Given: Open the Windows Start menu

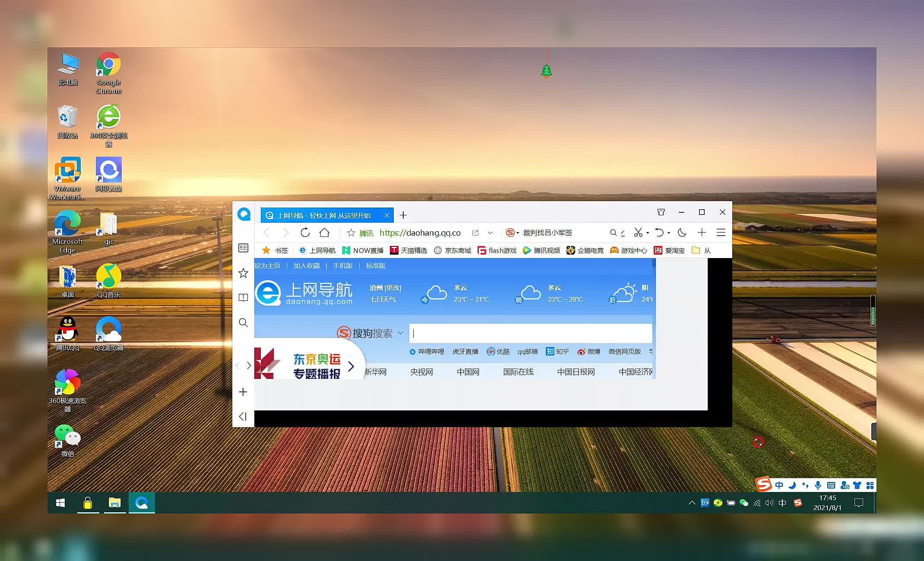Looking at the screenshot, I should [60, 503].
